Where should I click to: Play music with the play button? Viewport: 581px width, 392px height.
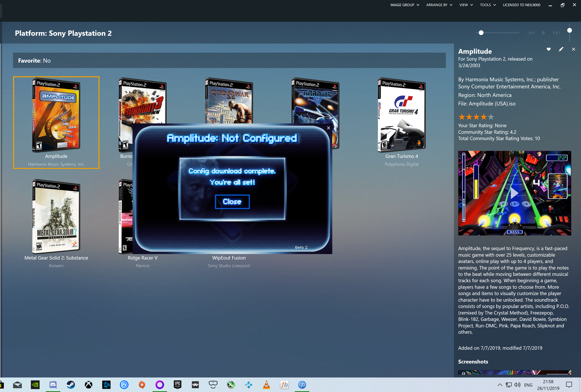pyautogui.click(x=543, y=33)
